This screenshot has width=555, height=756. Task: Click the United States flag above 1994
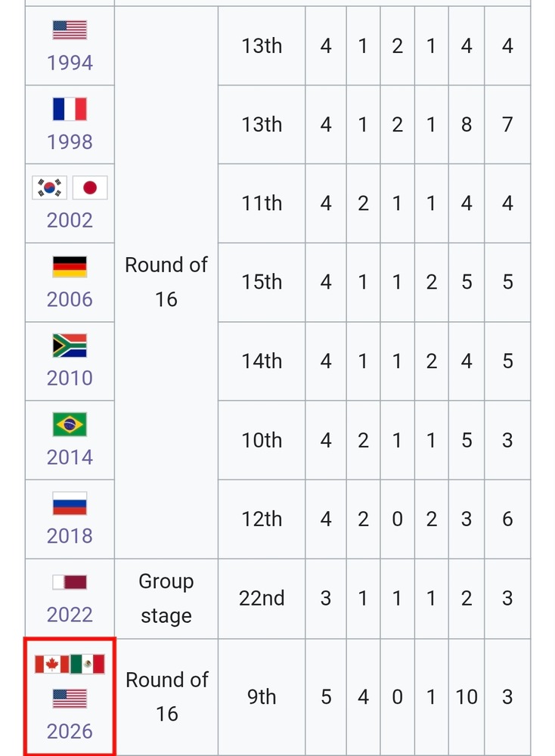(x=70, y=30)
